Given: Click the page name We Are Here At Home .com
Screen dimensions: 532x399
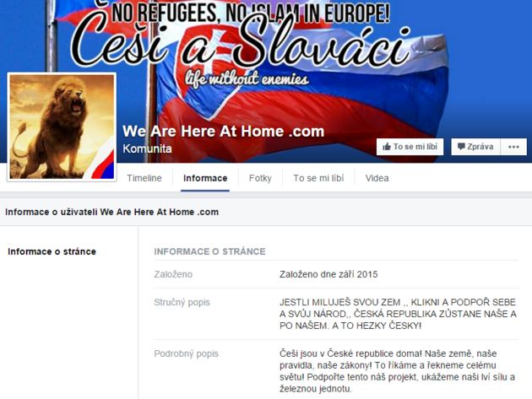Looking at the screenshot, I should tap(223, 132).
